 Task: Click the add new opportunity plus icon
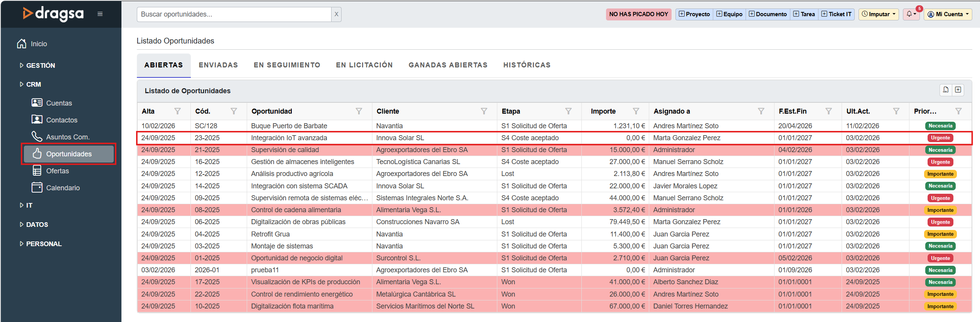(x=958, y=90)
